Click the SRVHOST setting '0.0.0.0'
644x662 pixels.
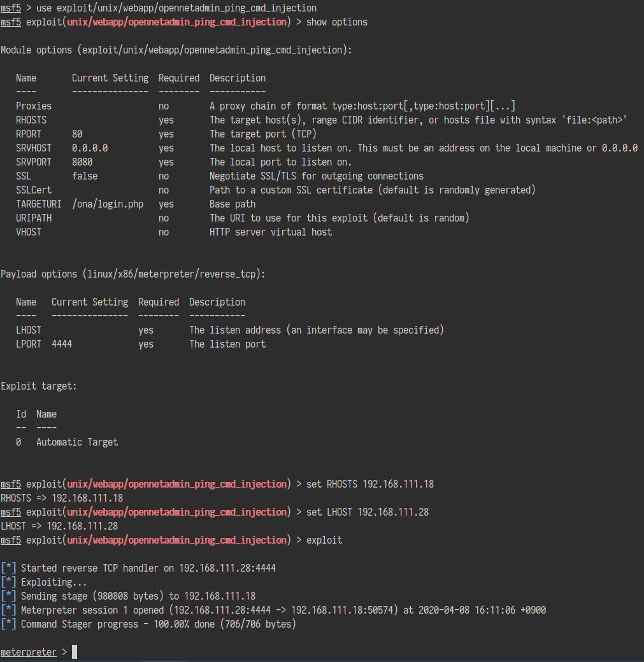coord(90,148)
